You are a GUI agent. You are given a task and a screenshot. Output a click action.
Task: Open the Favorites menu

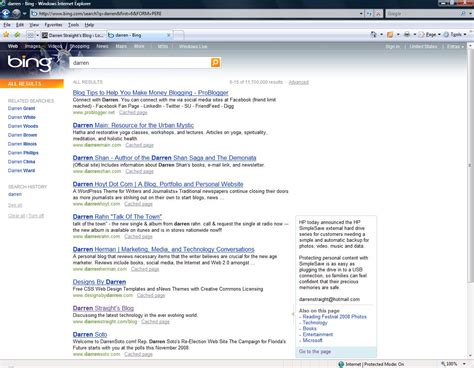(x=53, y=25)
